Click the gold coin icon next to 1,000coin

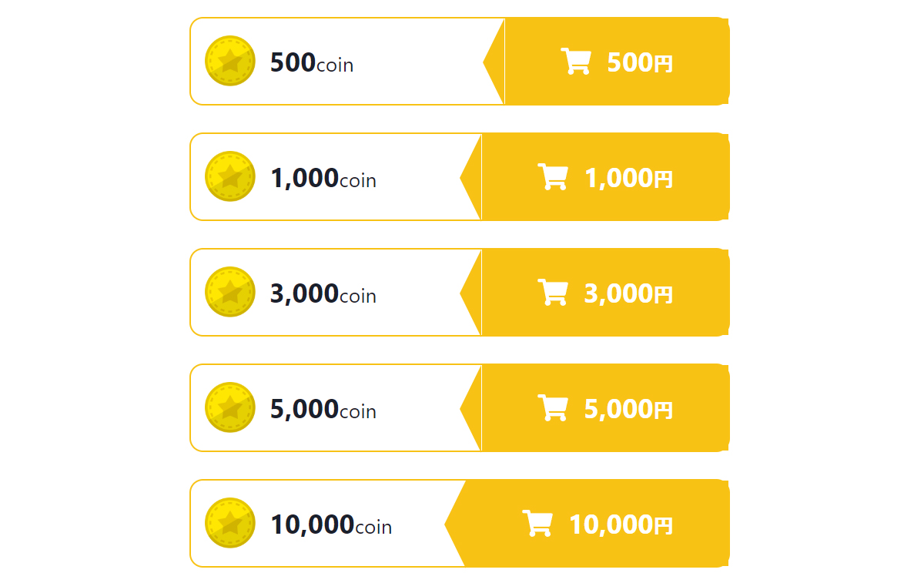pos(229,176)
